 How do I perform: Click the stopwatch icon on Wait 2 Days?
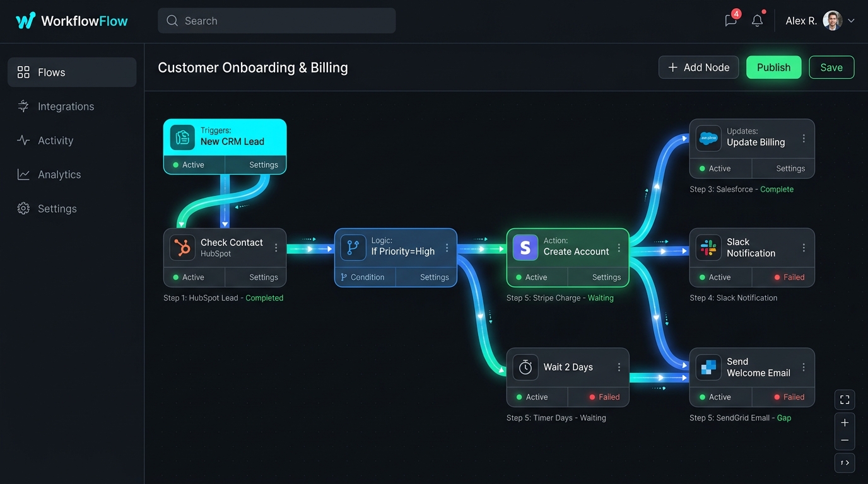pyautogui.click(x=525, y=367)
